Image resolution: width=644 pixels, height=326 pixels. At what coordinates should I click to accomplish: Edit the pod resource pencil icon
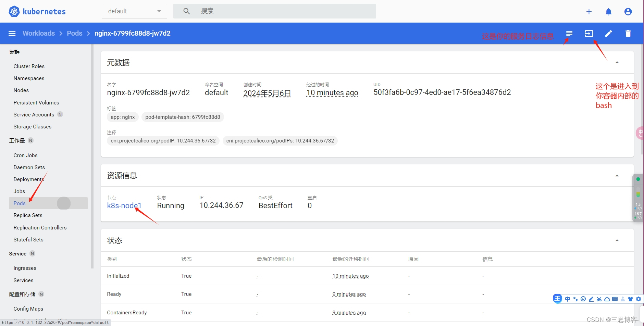pyautogui.click(x=608, y=34)
